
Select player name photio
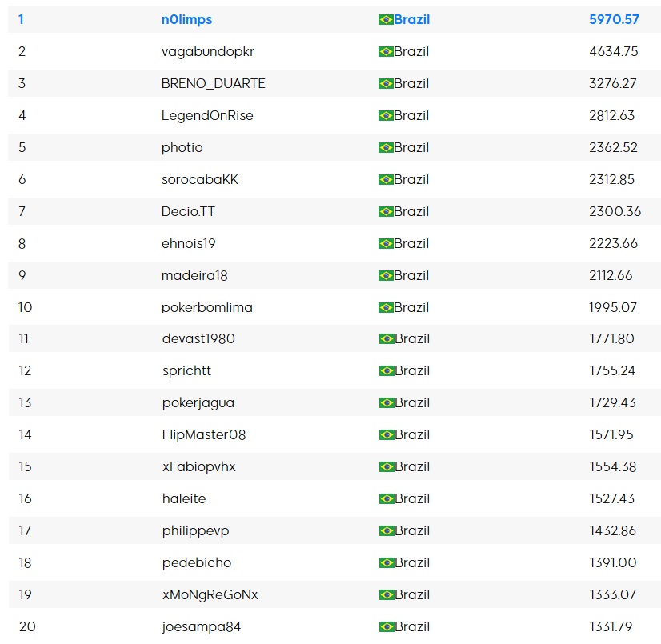coord(182,148)
